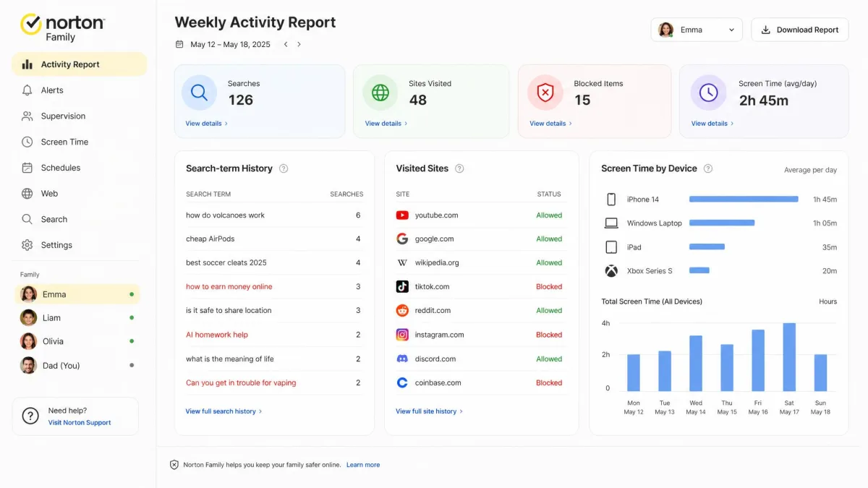Screen dimensions: 868x488
Task: Click the iPhone 14 device icon
Action: pos(611,200)
